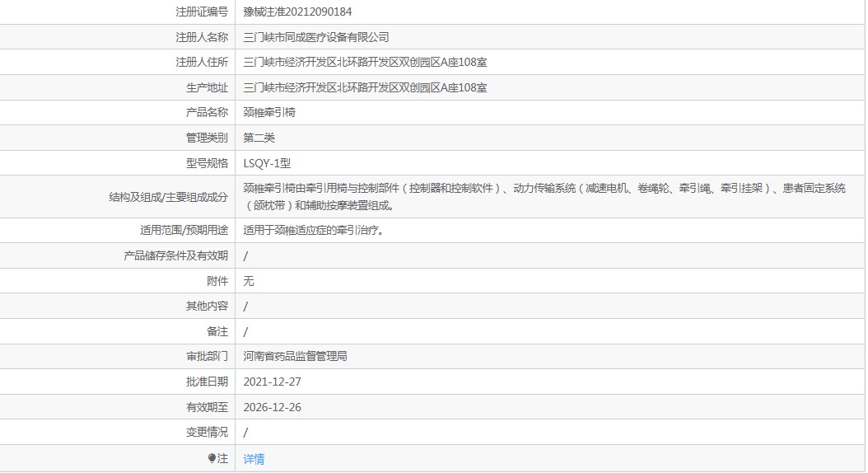Click the 适用范围/预期用途 label
This screenshot has width=868, height=473.
pyautogui.click(x=184, y=230)
